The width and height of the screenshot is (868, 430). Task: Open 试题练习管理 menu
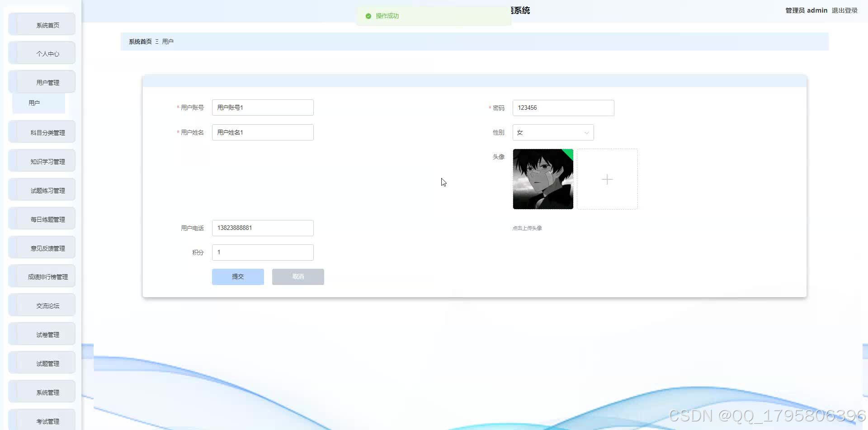click(x=42, y=190)
